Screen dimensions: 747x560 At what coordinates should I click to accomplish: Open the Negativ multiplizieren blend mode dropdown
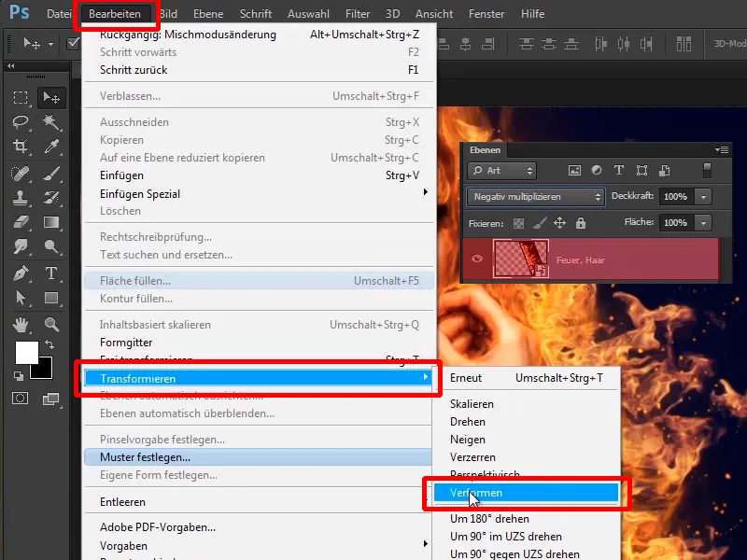(536, 197)
